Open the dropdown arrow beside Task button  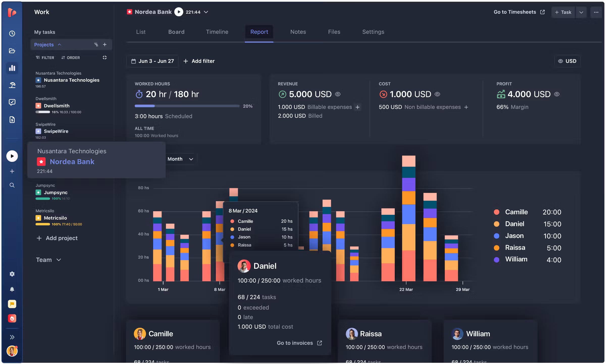click(x=581, y=12)
